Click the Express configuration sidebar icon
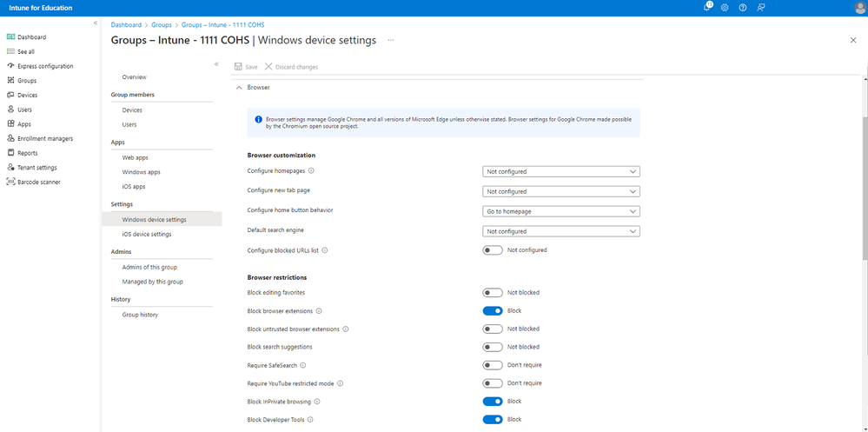Screen dimensions: 868x432 [10, 66]
